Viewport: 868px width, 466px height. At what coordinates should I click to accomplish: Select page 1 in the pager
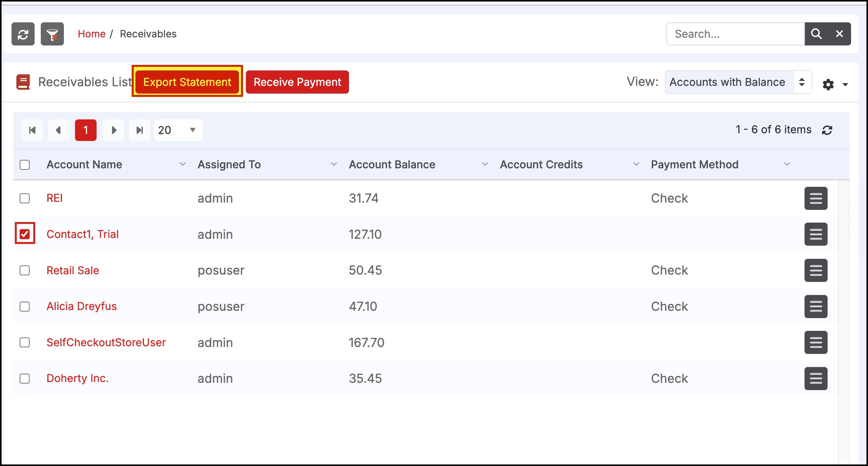coord(86,130)
